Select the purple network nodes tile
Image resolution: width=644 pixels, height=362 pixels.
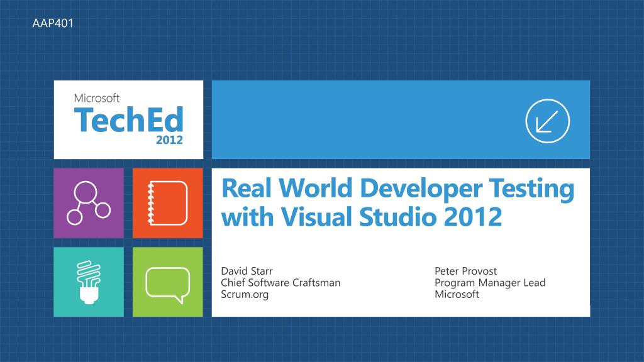[x=89, y=203]
